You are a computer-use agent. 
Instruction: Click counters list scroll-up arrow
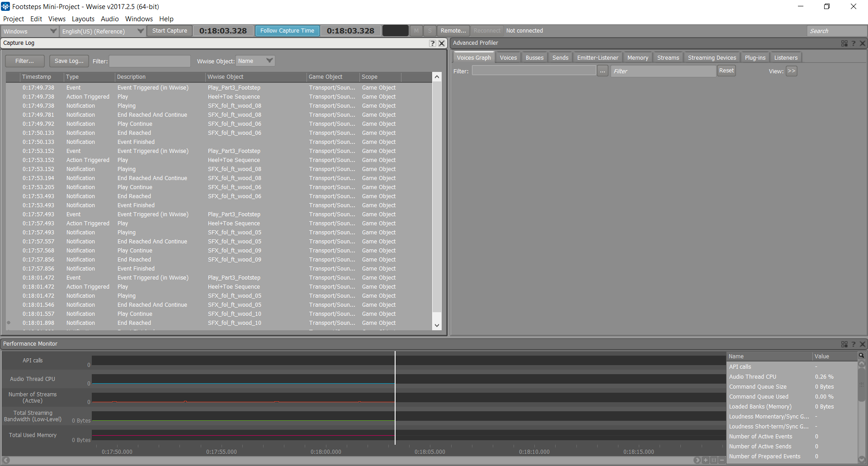[862, 364]
